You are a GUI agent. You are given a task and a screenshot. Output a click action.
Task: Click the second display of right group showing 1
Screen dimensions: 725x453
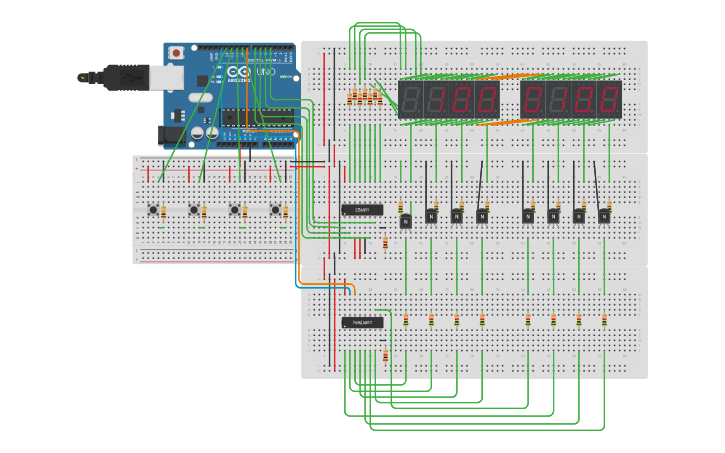[558, 99]
